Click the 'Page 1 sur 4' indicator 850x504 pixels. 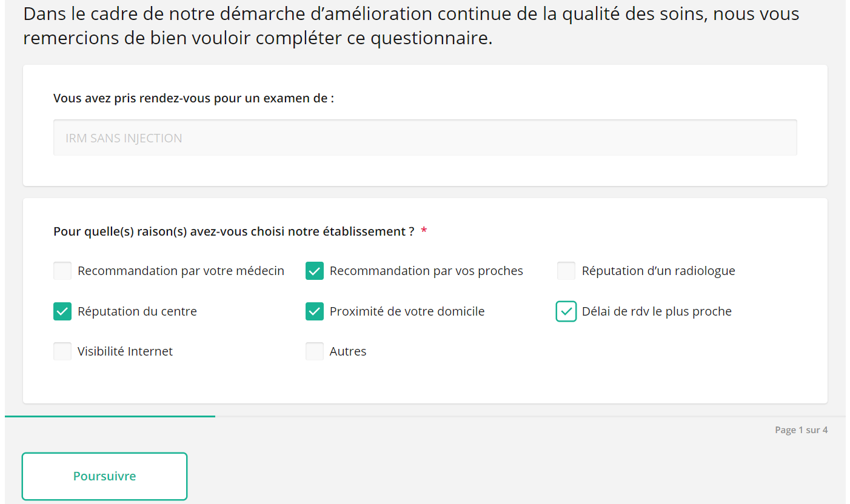click(801, 430)
